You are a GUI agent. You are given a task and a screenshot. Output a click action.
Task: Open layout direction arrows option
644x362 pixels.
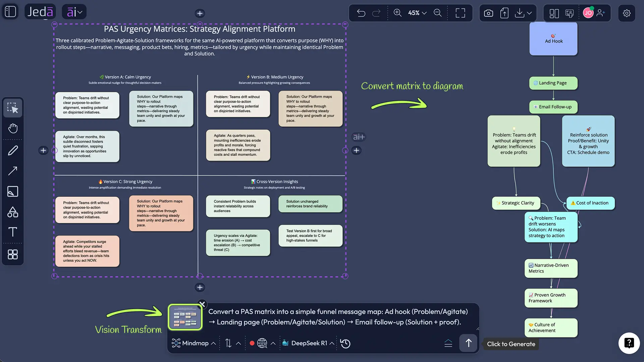click(233, 343)
